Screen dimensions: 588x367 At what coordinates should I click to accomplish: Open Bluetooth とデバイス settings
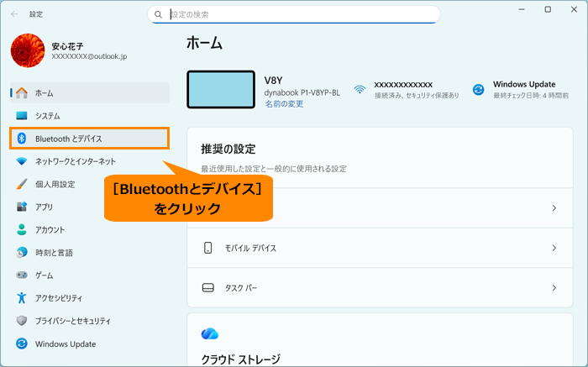[x=90, y=139]
